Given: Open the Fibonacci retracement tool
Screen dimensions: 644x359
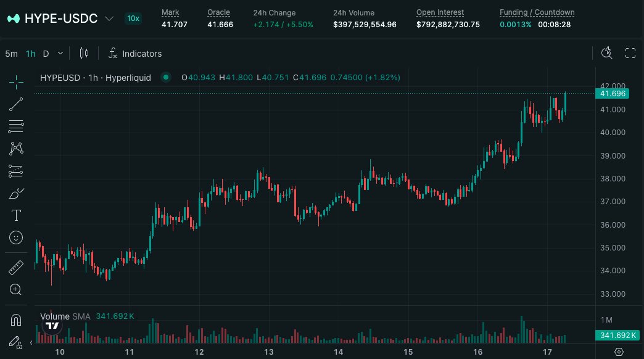Looking at the screenshot, I should point(16,126).
